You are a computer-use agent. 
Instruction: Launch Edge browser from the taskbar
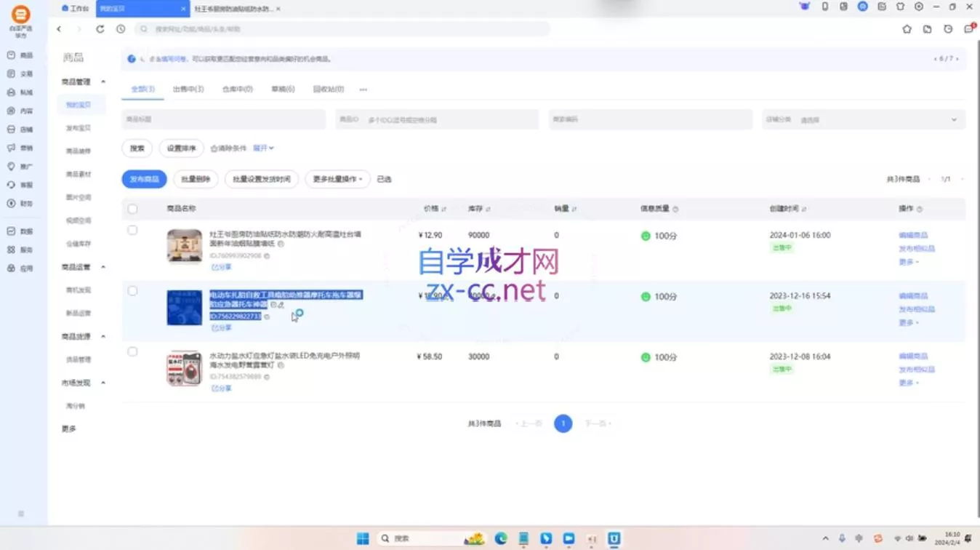coord(500,538)
